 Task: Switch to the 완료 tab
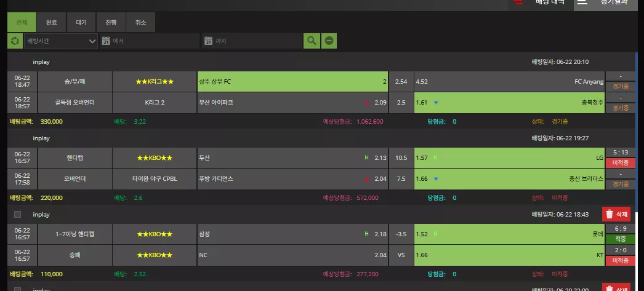point(51,23)
